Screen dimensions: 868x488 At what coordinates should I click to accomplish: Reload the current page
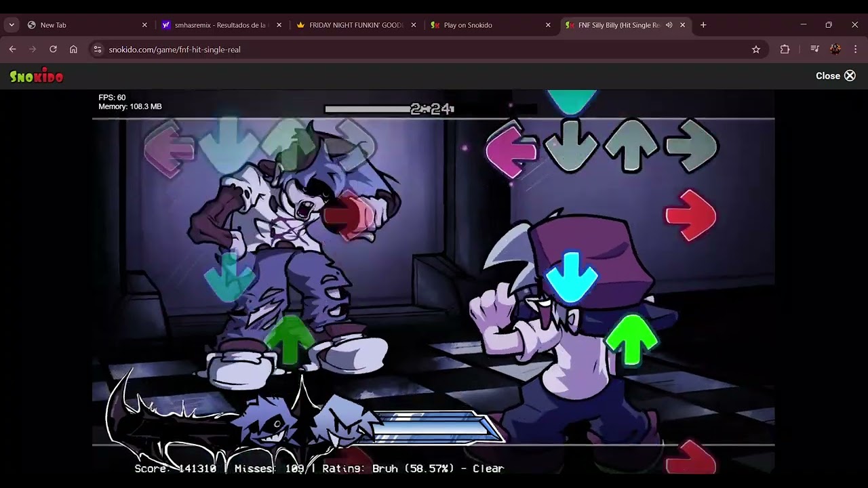53,49
